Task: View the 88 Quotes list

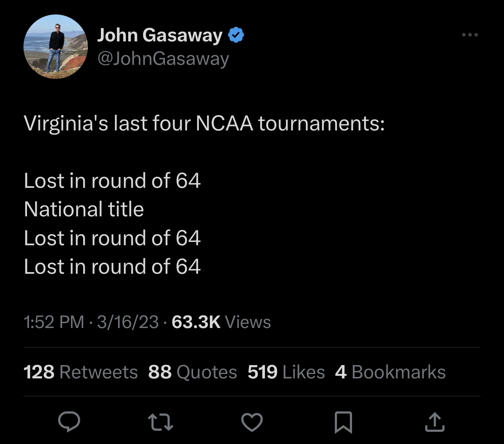Action: point(193,372)
